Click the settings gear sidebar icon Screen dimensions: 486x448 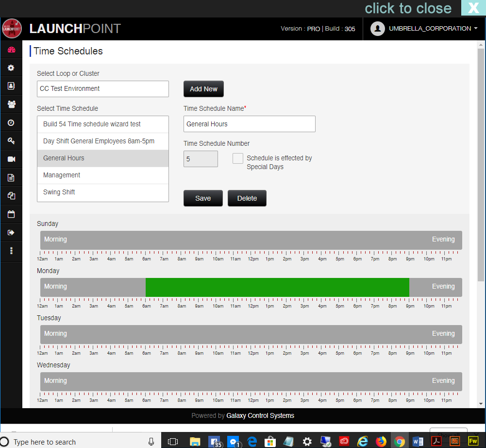[11, 68]
